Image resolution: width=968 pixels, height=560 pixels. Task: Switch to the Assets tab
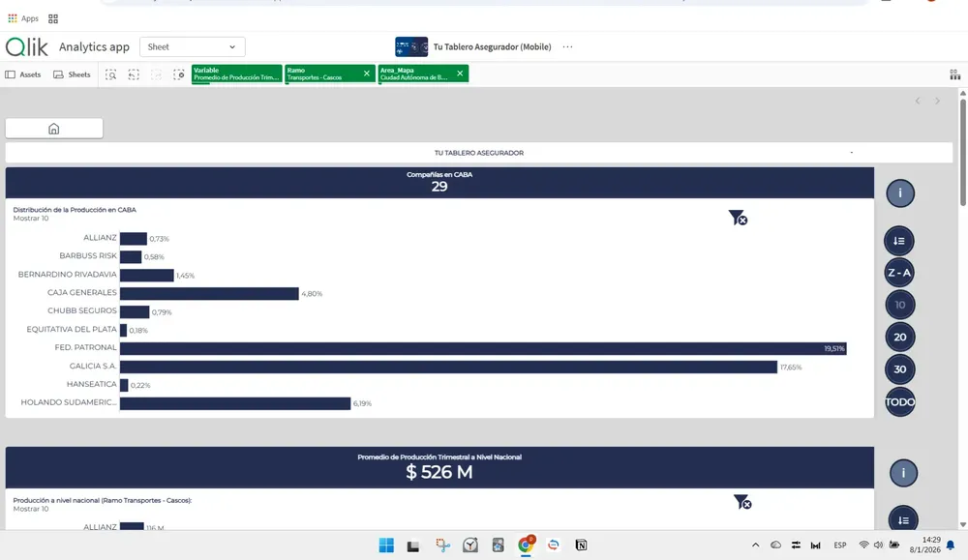click(x=23, y=74)
